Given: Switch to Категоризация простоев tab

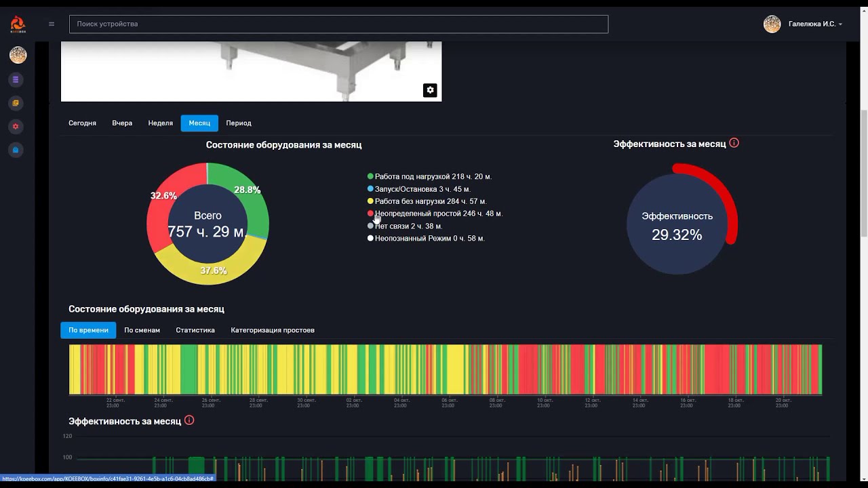Looking at the screenshot, I should coord(273,330).
